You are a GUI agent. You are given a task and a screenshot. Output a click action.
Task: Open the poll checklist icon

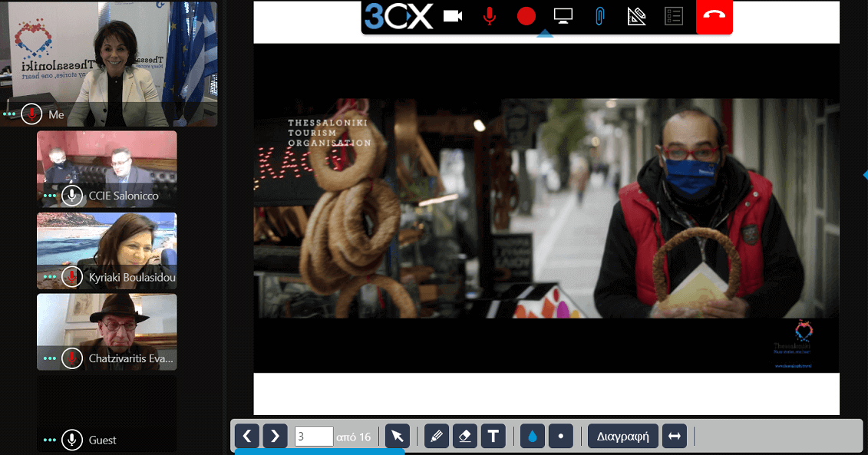tap(673, 16)
